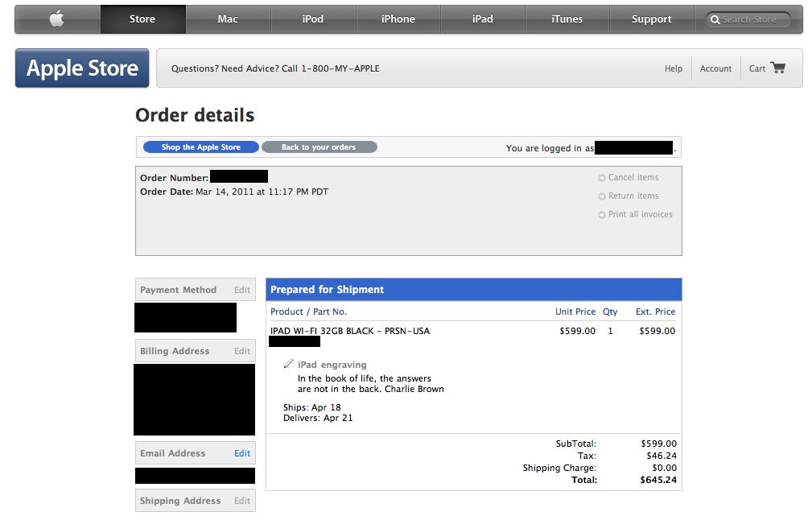Click the iPad engraving label
The height and width of the screenshot is (516, 812).
click(332, 365)
